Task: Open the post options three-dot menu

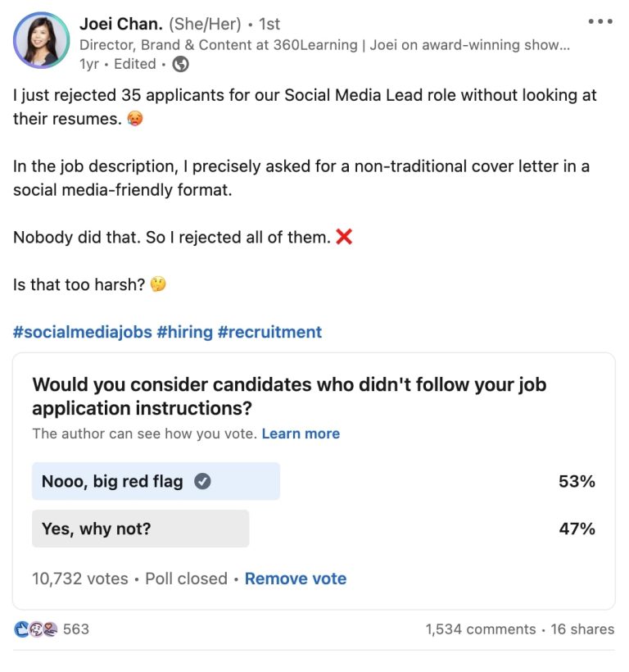Action: [x=599, y=21]
